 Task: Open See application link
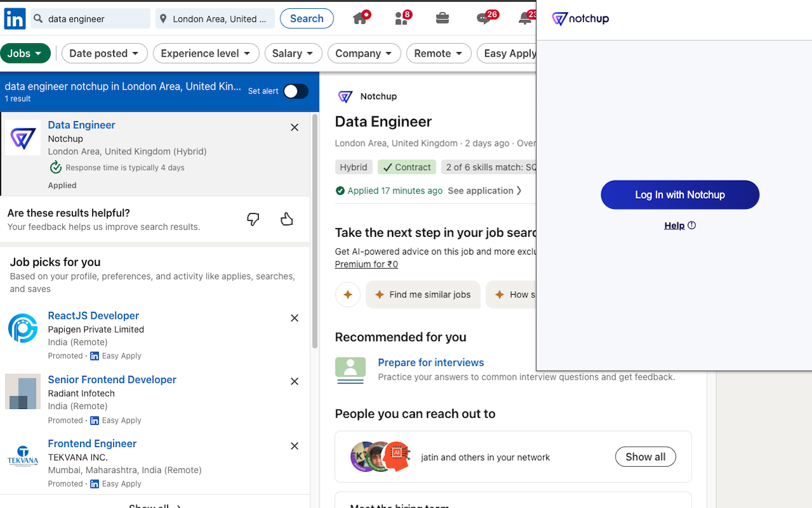[x=485, y=190]
